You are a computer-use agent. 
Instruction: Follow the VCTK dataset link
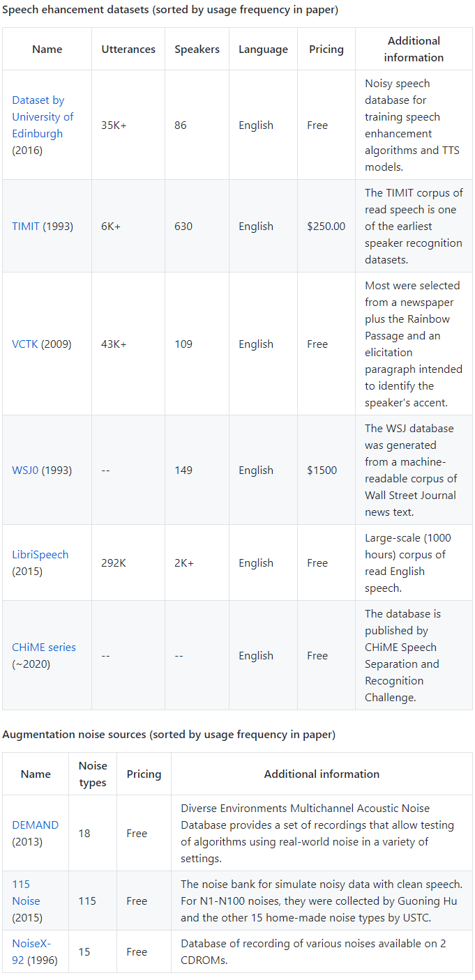tap(26, 344)
